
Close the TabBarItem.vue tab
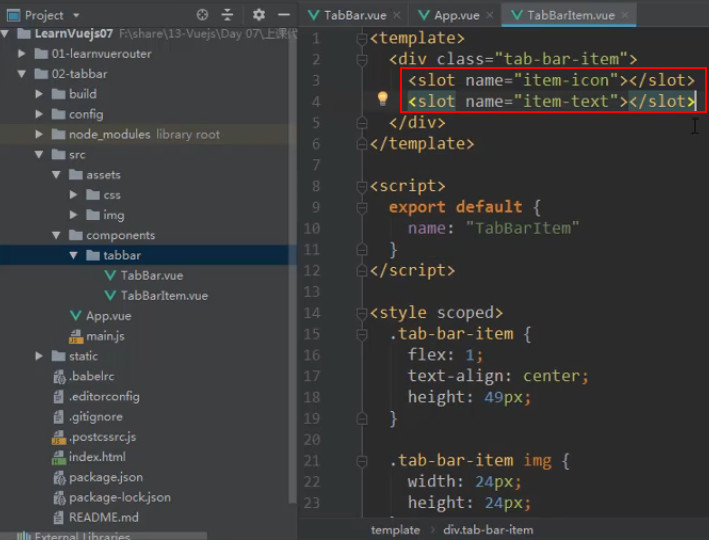[625, 15]
